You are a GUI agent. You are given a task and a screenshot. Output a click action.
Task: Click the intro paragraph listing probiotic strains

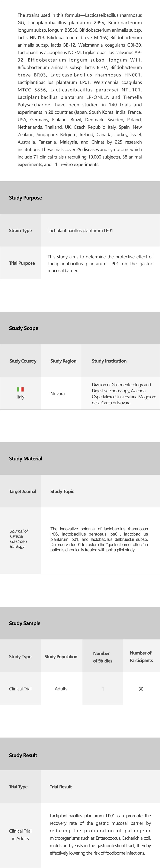coord(80,90)
